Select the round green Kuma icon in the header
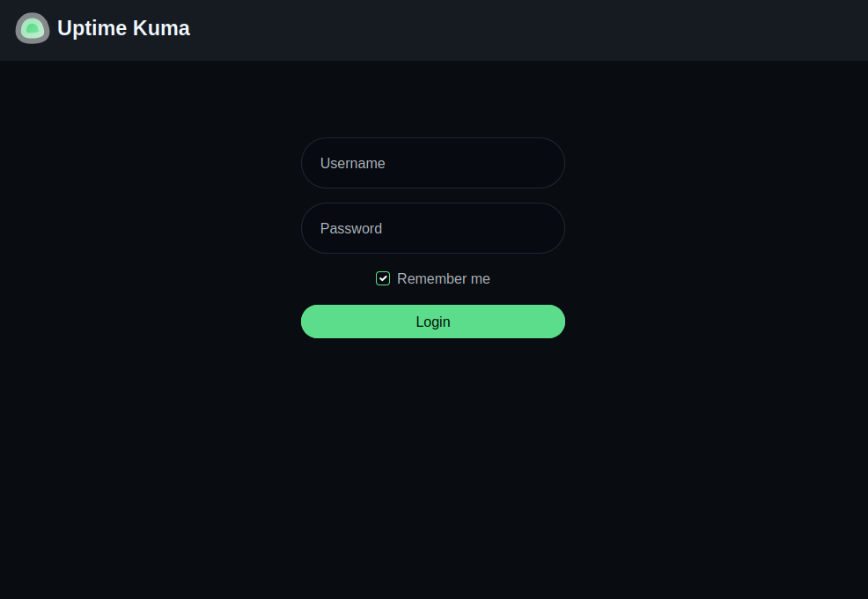The width and height of the screenshot is (868, 599). pos(33,28)
